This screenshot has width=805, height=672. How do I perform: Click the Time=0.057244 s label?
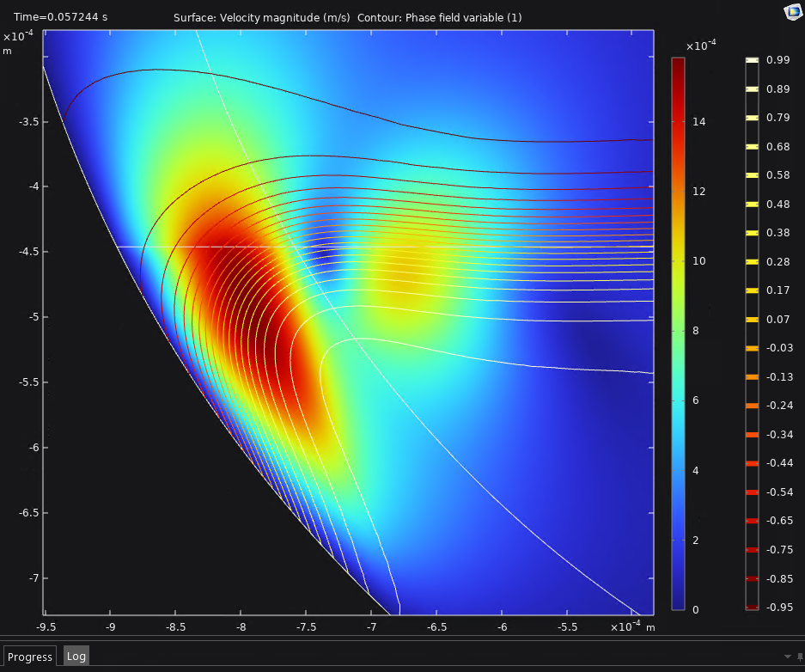(x=60, y=17)
